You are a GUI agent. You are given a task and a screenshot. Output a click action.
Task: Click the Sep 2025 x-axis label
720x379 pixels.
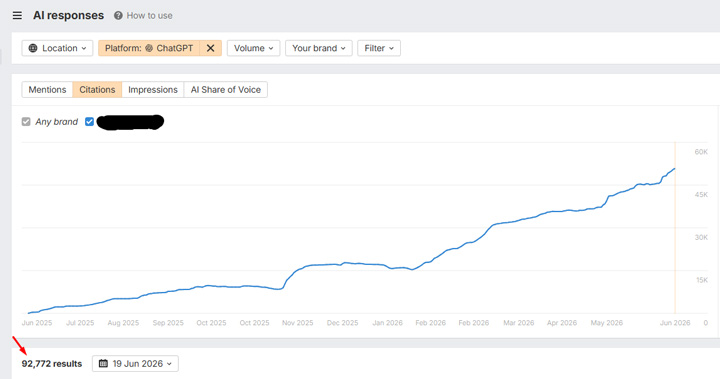coord(168,323)
